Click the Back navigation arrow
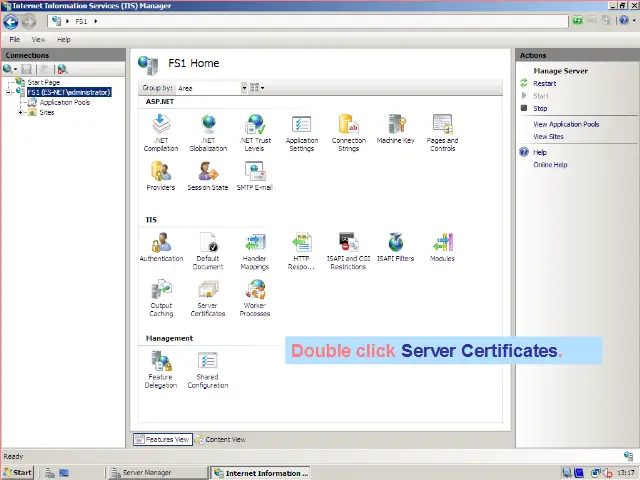Viewport: 640px width, 480px height. point(11,22)
